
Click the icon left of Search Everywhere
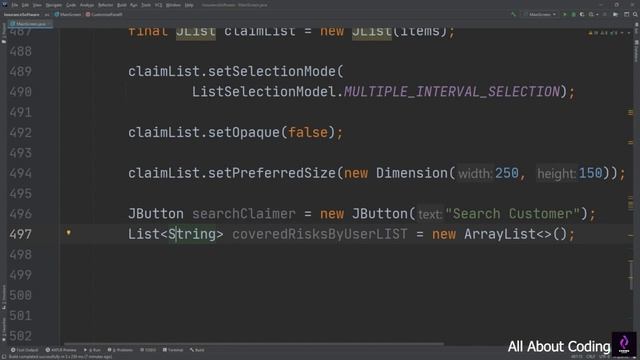(x=627, y=14)
